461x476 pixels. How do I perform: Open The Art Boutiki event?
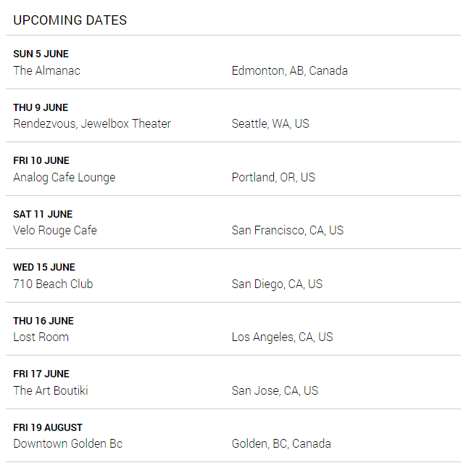[51, 390]
